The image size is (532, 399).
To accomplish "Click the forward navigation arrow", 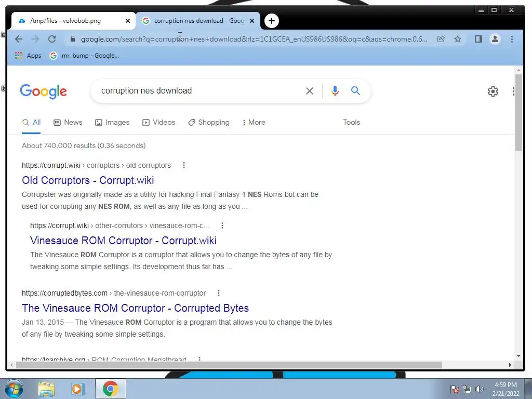I will pos(35,39).
